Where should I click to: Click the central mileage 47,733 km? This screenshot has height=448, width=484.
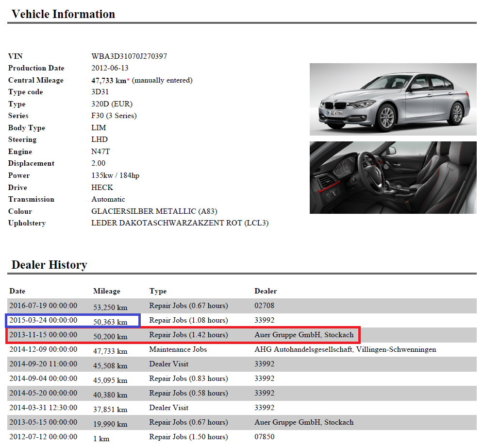(109, 80)
